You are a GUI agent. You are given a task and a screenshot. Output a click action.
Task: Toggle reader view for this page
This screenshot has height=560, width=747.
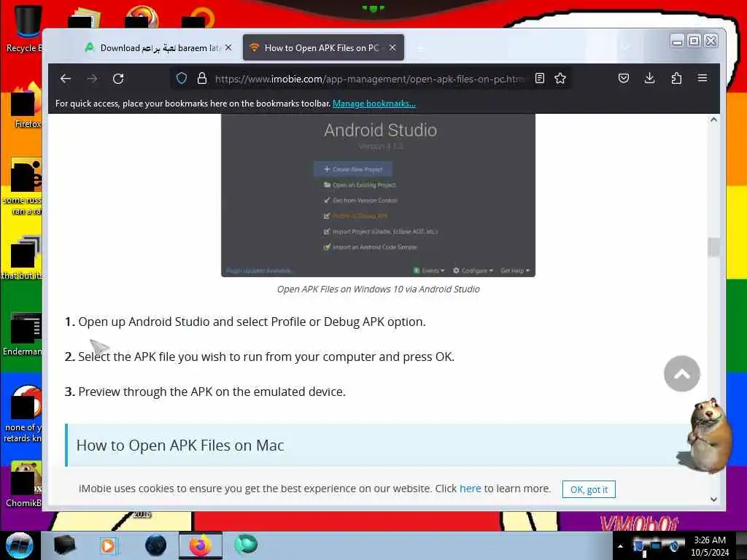[x=539, y=78]
